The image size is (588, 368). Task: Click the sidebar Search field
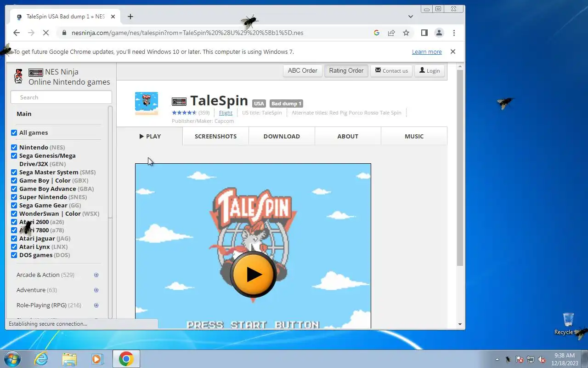(x=61, y=97)
